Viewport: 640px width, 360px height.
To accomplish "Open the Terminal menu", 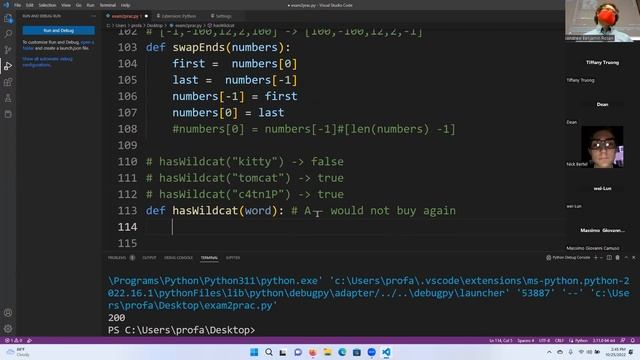I will (x=108, y=5).
